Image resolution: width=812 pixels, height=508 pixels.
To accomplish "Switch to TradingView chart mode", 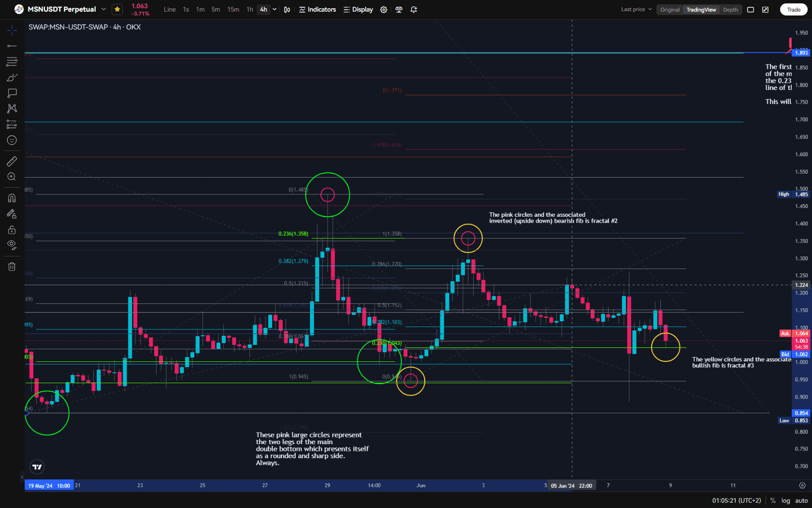I will [x=701, y=10].
